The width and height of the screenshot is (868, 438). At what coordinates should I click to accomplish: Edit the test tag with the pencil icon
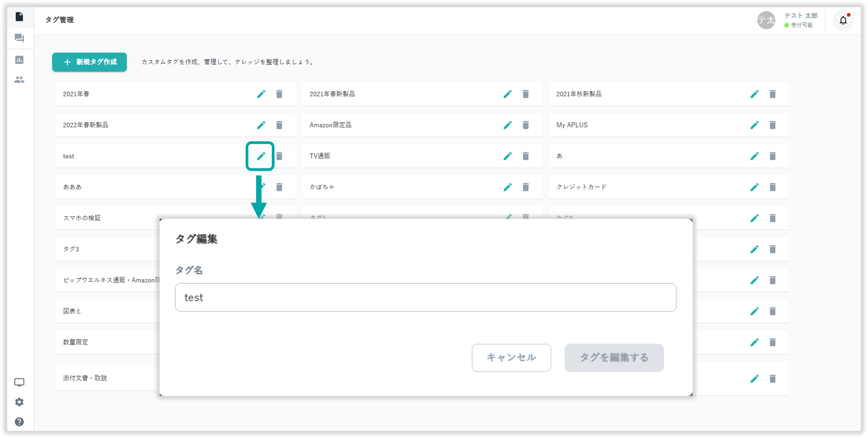pyautogui.click(x=261, y=156)
